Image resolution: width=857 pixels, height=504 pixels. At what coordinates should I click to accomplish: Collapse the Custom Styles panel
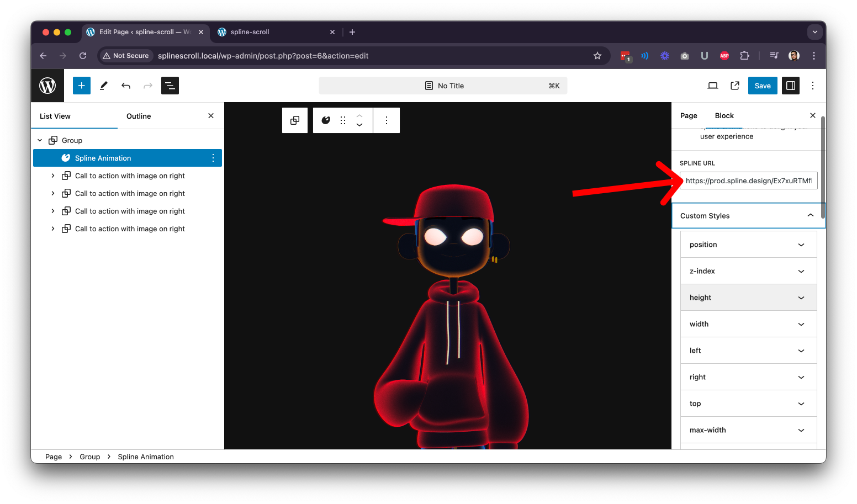coord(748,216)
